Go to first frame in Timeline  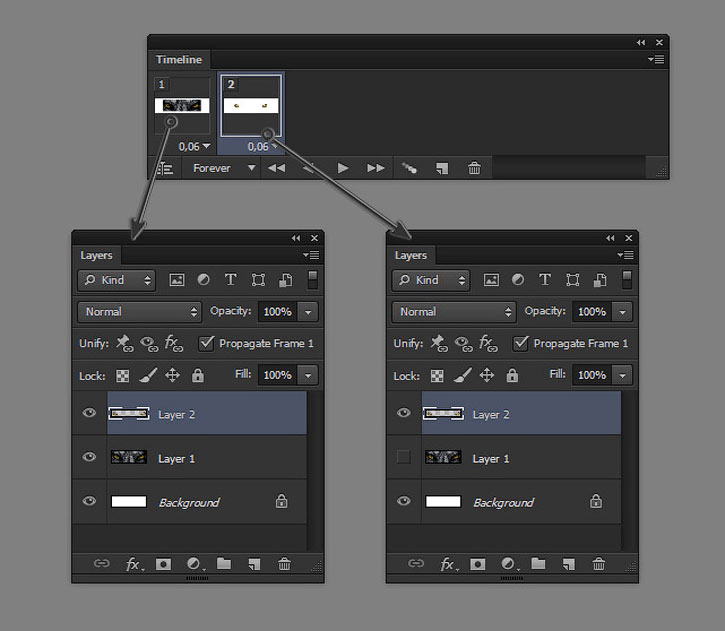click(276, 168)
